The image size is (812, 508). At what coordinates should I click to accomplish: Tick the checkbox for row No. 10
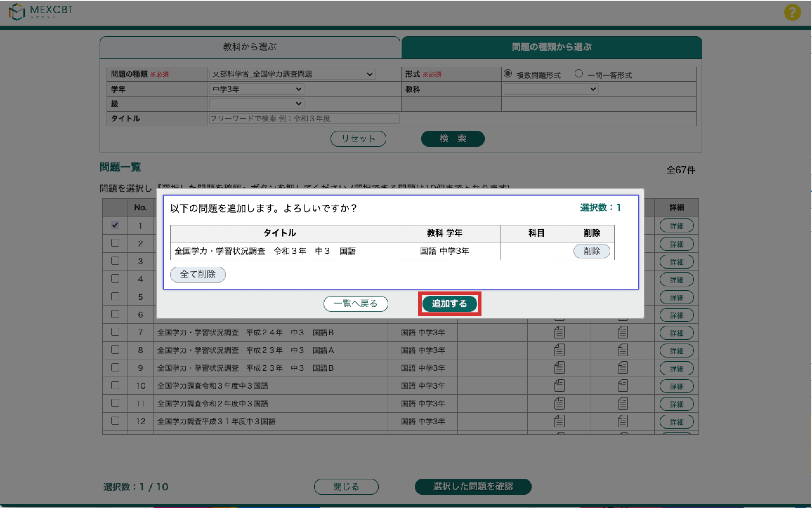click(x=115, y=385)
